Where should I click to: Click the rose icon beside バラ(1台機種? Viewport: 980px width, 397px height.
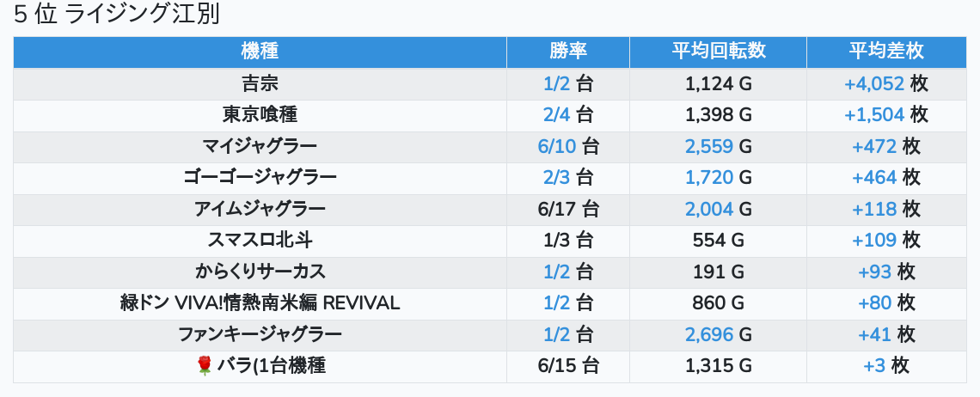pos(204,366)
